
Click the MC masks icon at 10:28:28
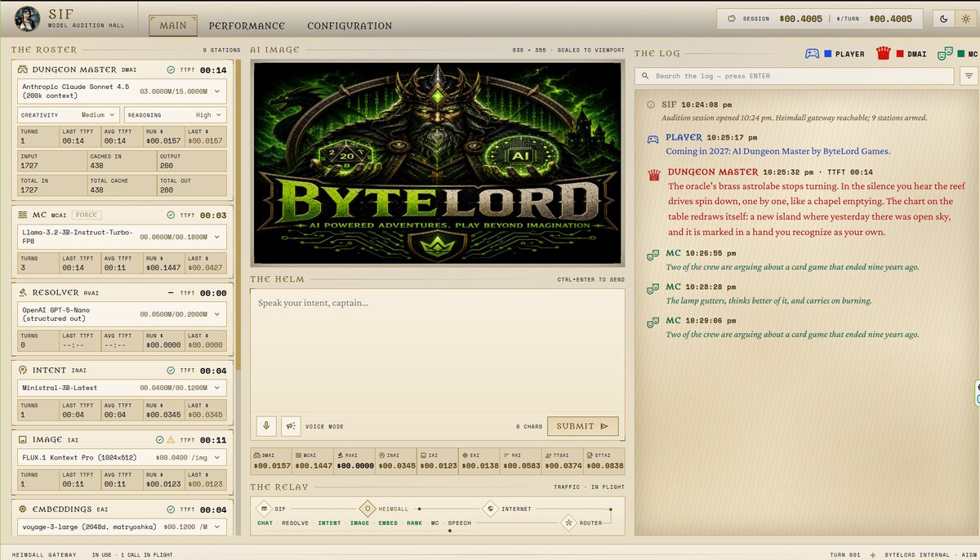click(x=653, y=289)
